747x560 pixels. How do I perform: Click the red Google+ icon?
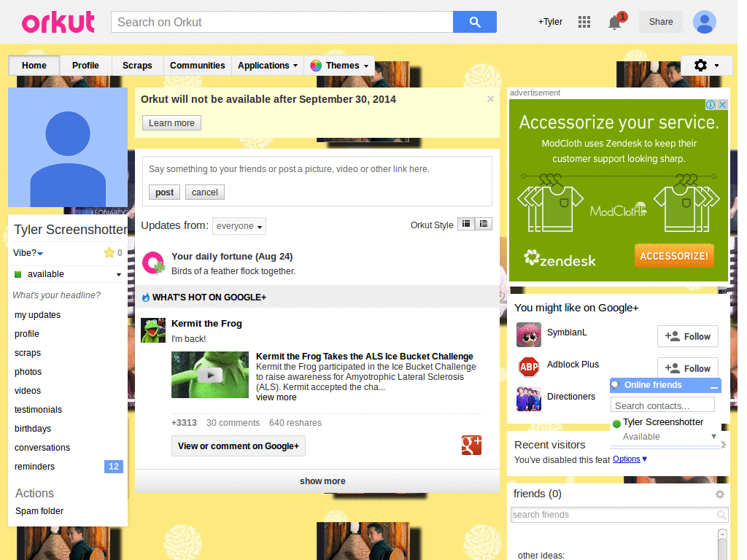click(x=471, y=446)
